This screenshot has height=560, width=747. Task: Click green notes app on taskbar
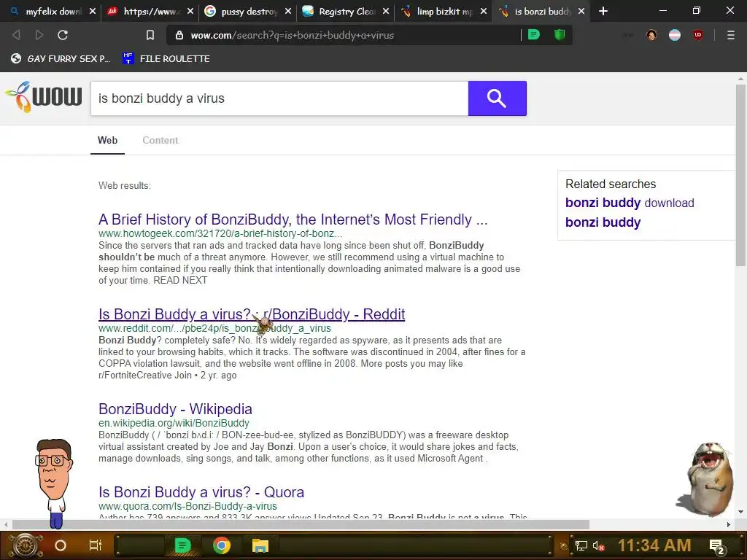pyautogui.click(x=182, y=545)
